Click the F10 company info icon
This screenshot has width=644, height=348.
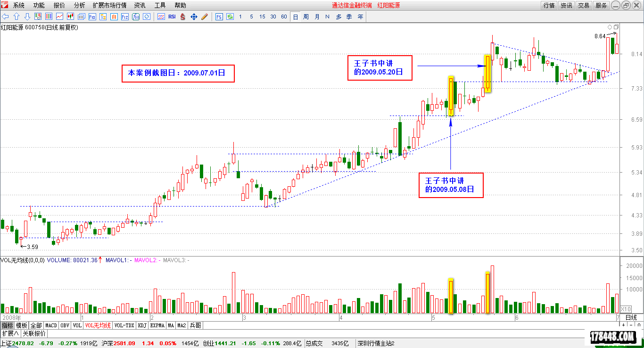click(92, 17)
